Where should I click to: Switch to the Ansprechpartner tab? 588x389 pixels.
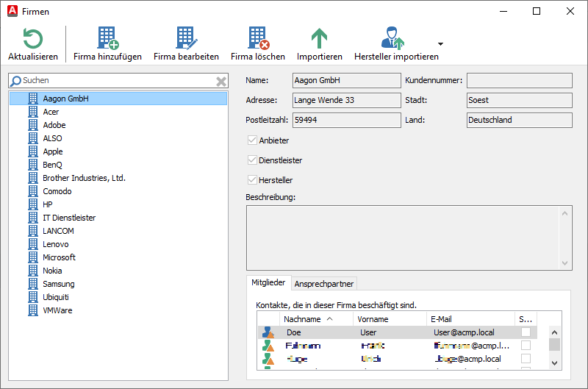(x=323, y=284)
